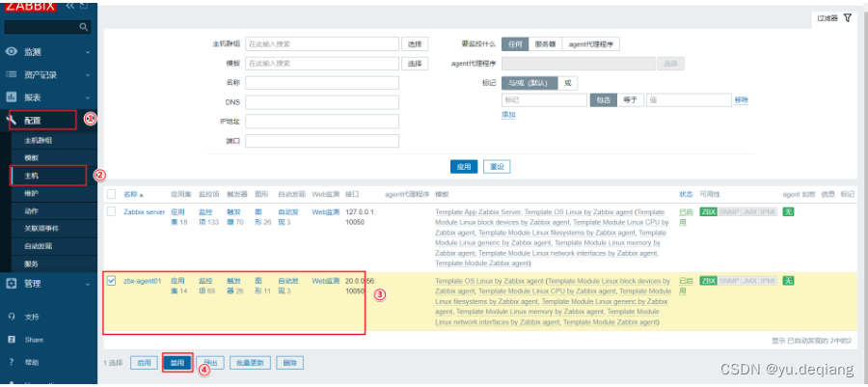This screenshot has width=868, height=387.
Task: Sort hosts by 状态 column header
Action: 686,194
